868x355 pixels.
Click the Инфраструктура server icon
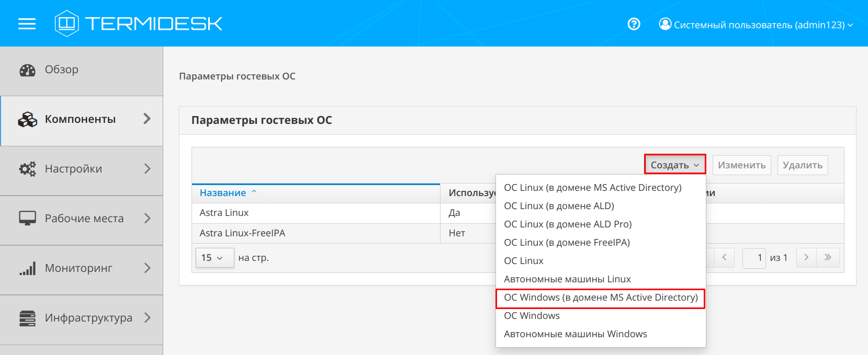click(x=27, y=318)
